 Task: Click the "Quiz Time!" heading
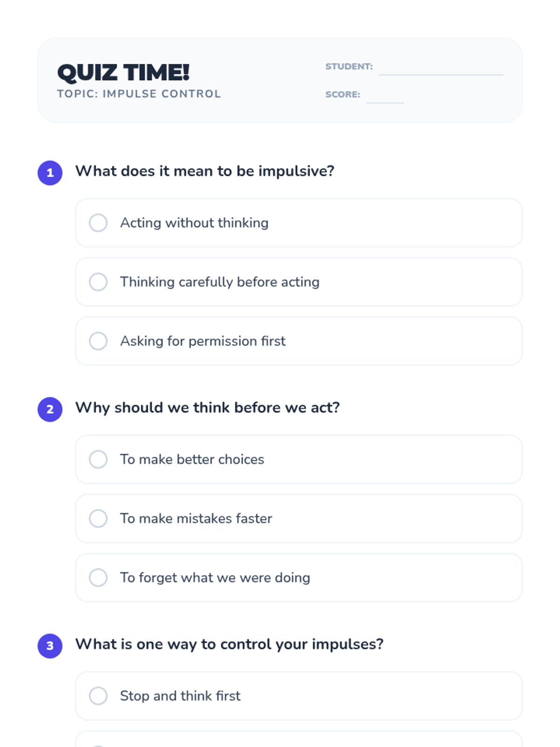point(124,72)
